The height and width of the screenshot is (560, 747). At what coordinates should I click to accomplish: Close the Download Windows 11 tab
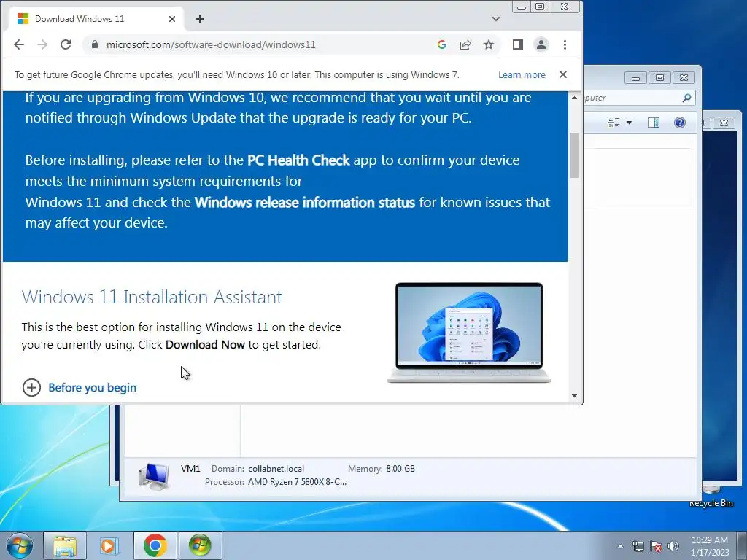click(x=172, y=19)
